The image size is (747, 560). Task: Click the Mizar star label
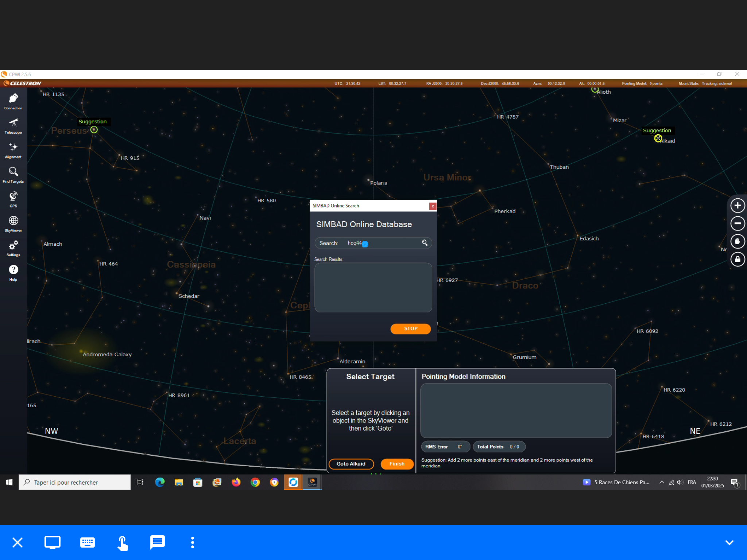620,120
